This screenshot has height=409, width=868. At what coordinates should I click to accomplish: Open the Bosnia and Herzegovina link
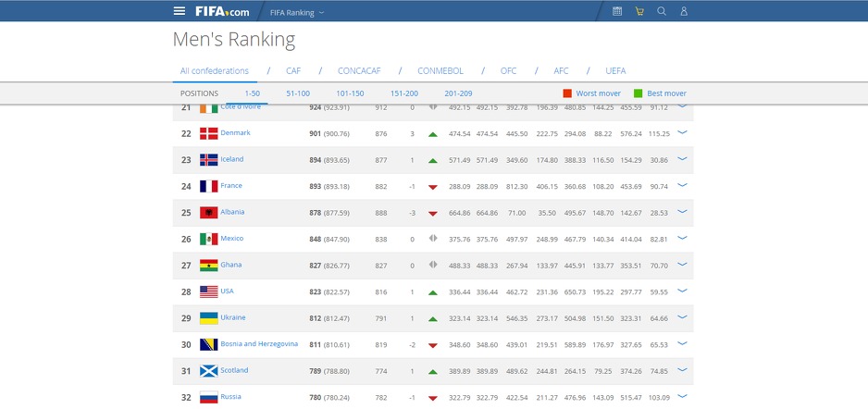coord(259,343)
